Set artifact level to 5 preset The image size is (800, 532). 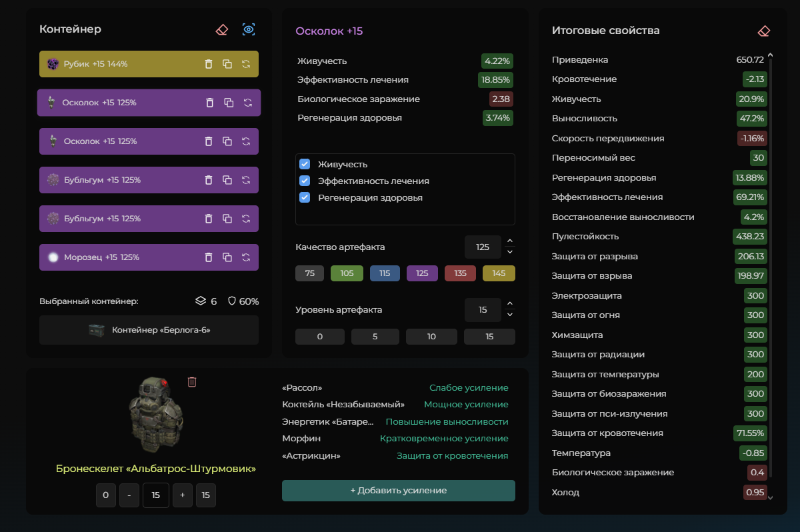[375, 337]
